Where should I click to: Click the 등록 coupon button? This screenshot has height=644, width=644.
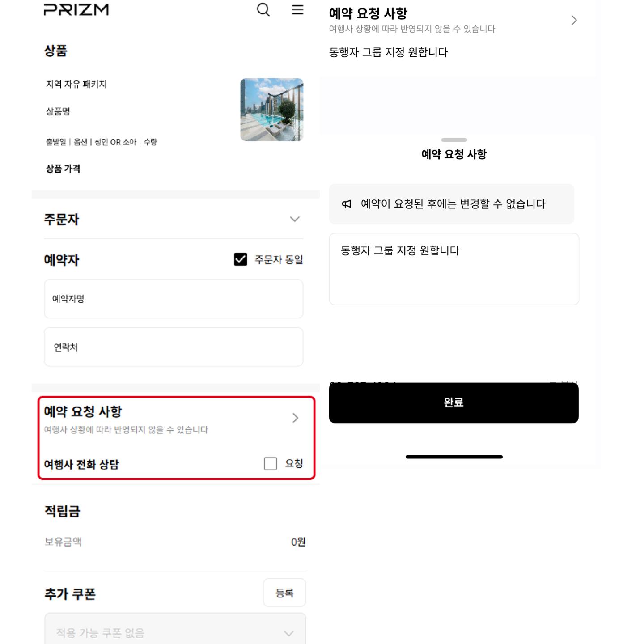[284, 593]
